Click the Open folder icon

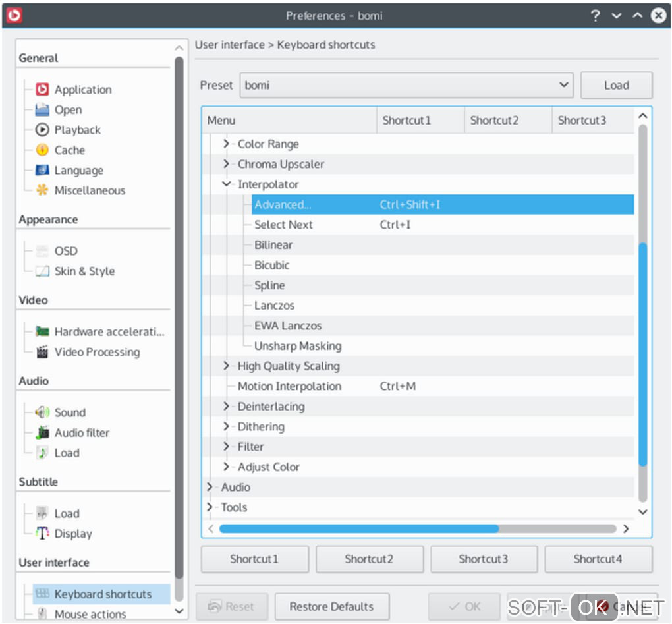(x=42, y=110)
